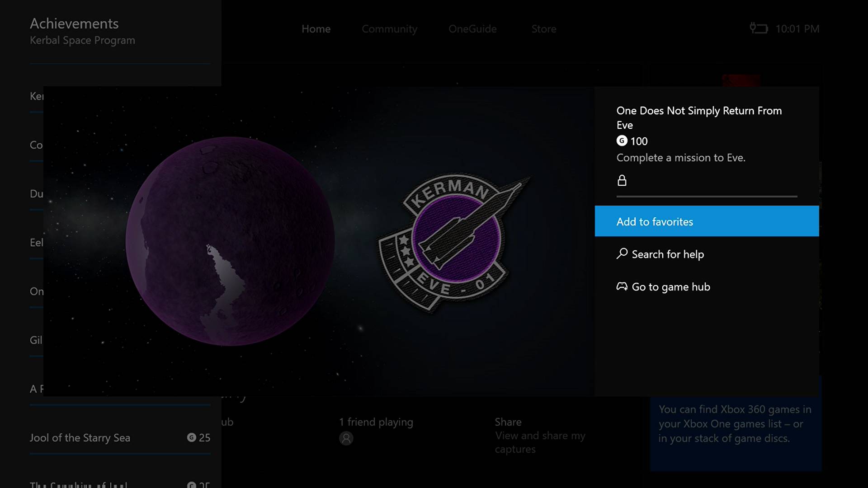
Task: Click the friend avatar under 1 friend playing
Action: tap(346, 438)
